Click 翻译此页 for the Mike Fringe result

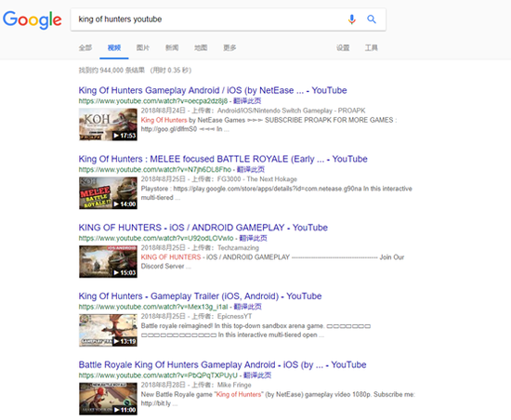257,375
